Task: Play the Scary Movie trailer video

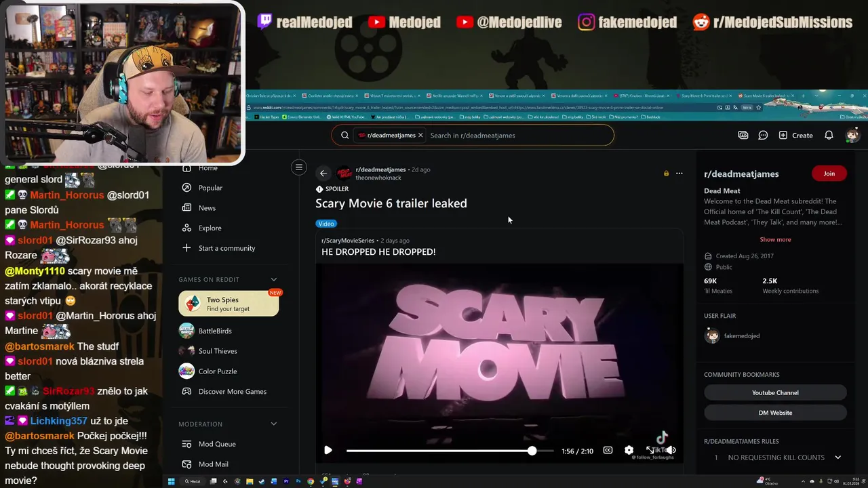Action: [328, 450]
